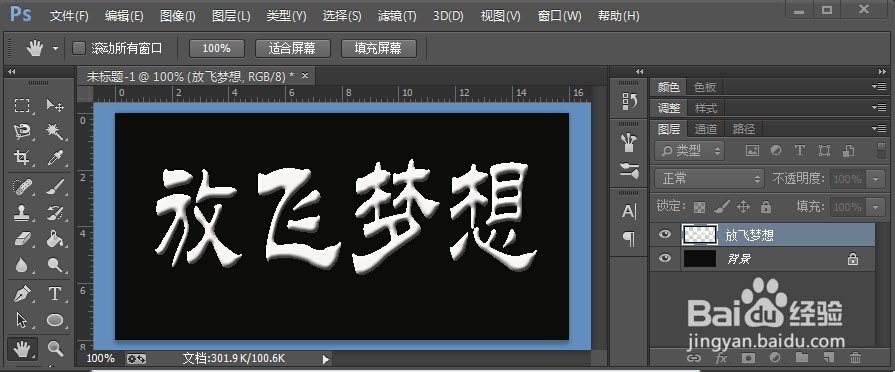Select the Paint Bucket tool
Screen dimensions: 895x372
(55, 238)
